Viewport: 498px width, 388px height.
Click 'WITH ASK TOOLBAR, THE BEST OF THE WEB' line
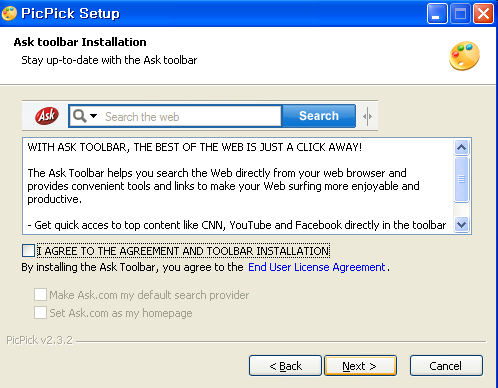(x=195, y=147)
